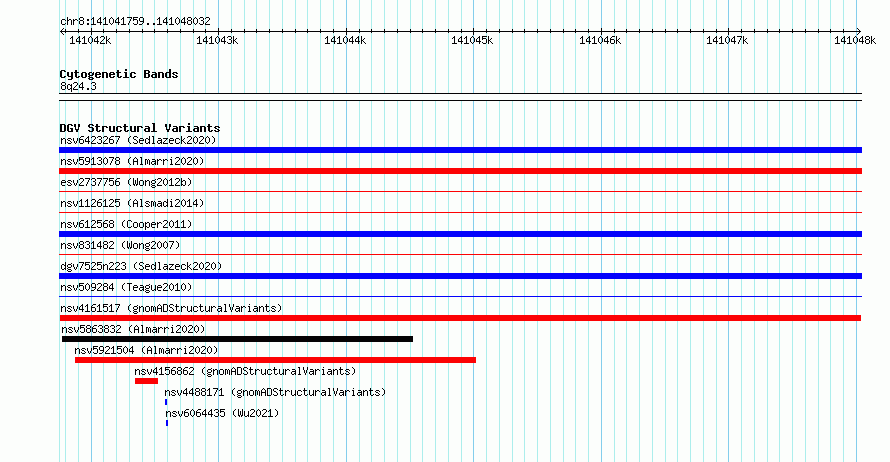Click the nsv6423267 (Sedlazeck2020) label
Screen dimensions: 890x462
[138, 140]
